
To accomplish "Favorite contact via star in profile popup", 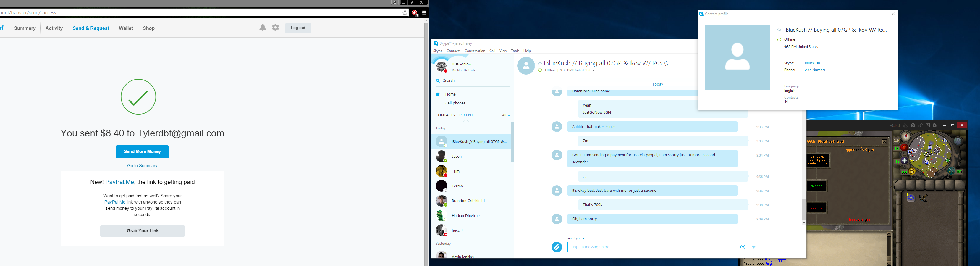I will coord(779,30).
